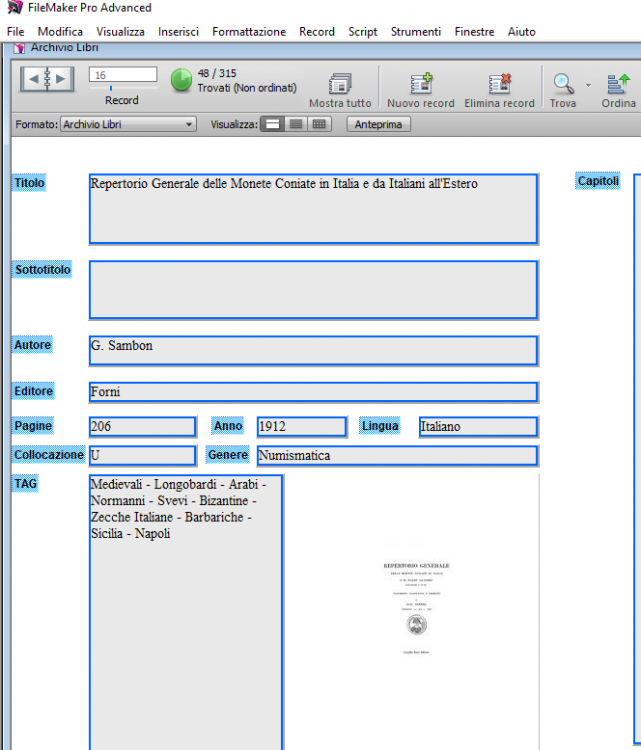Go to next record with book arrow
The height and width of the screenshot is (750, 641).
62,79
